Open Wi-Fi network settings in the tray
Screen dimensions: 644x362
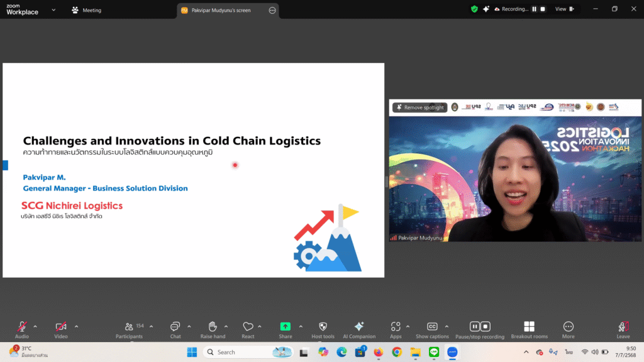click(x=585, y=352)
